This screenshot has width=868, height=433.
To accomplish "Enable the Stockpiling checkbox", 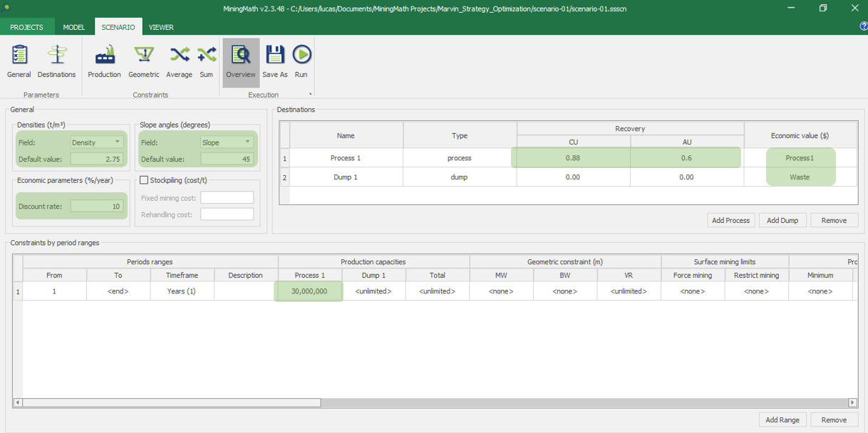I will pyautogui.click(x=144, y=180).
